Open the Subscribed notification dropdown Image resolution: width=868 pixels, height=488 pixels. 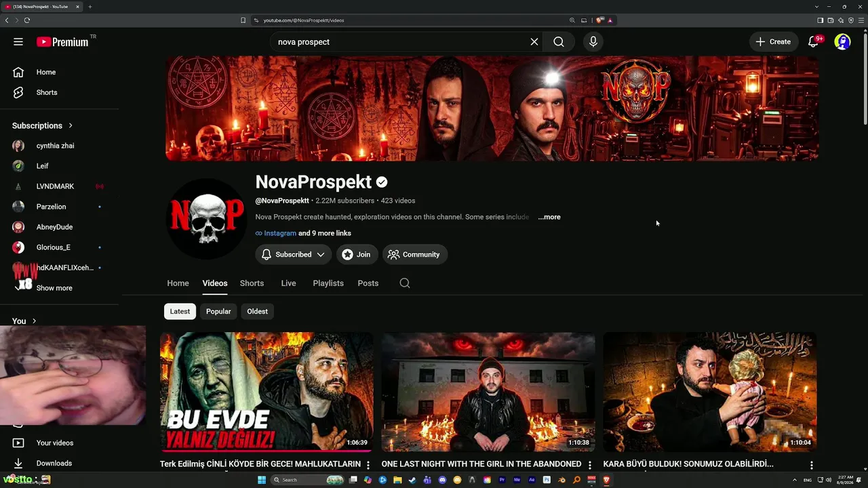[x=294, y=255]
